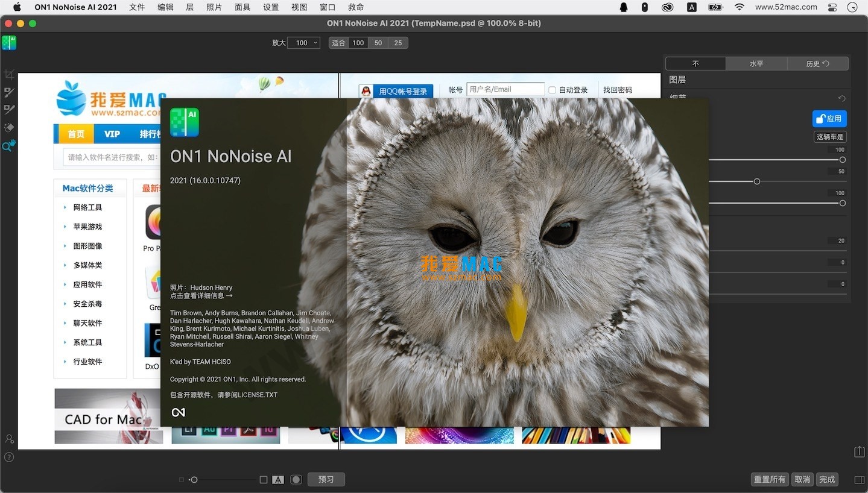Select the eraser tool in left toolbar
The width and height of the screenshot is (868, 493).
[x=8, y=127]
